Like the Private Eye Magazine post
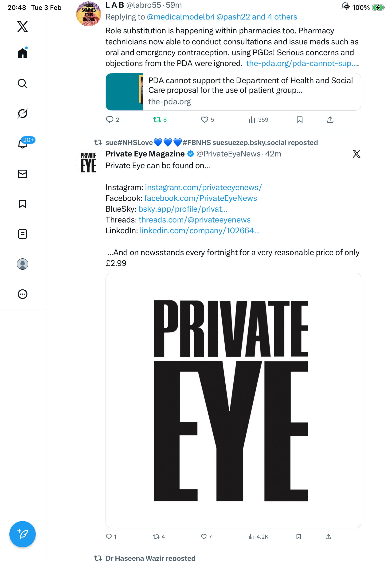Viewport: 392px width, 561px height. tap(204, 536)
